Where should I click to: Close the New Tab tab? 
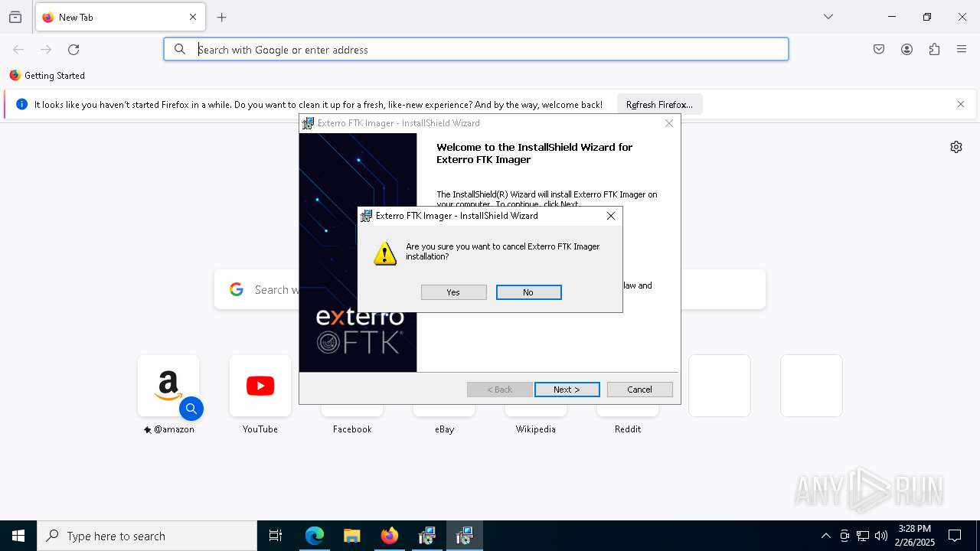pos(193,18)
